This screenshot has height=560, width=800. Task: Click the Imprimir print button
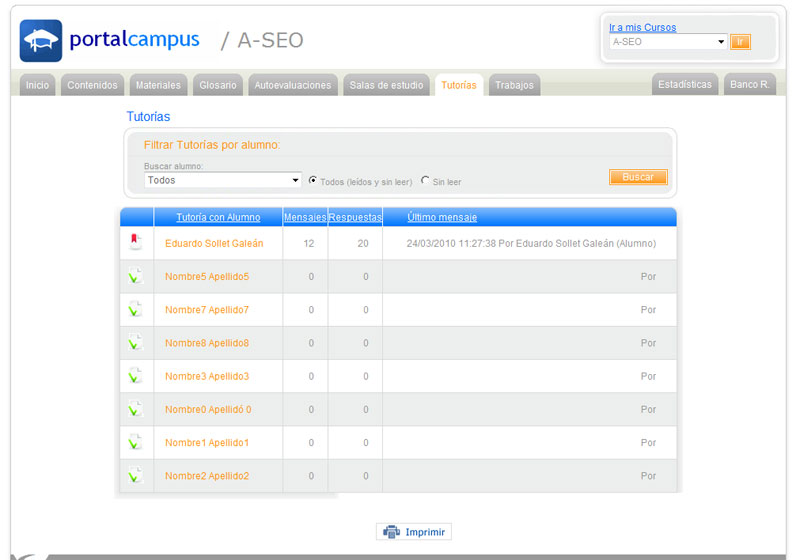point(414,532)
